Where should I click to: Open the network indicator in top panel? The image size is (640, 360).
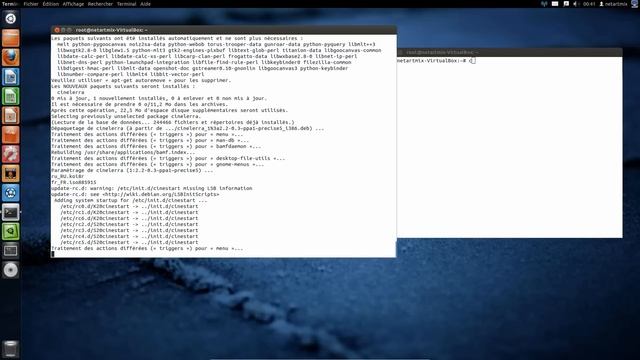[544, 4]
